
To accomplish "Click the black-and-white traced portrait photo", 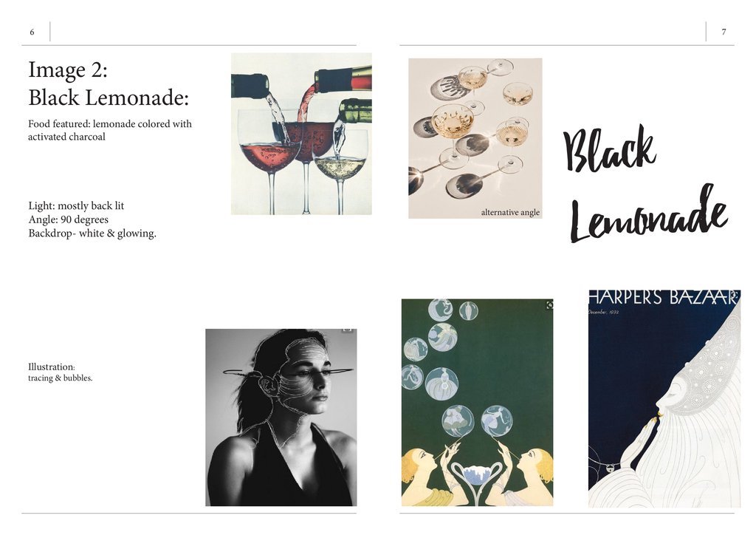I will pyautogui.click(x=281, y=418).
